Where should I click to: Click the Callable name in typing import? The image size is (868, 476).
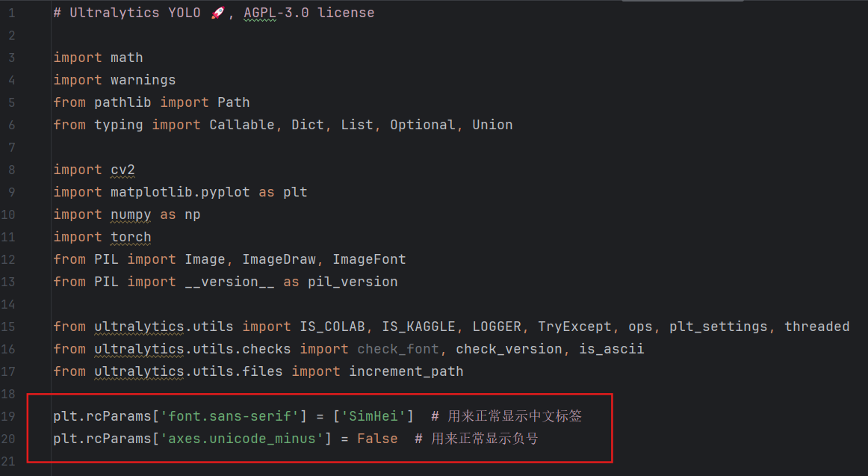tap(242, 125)
